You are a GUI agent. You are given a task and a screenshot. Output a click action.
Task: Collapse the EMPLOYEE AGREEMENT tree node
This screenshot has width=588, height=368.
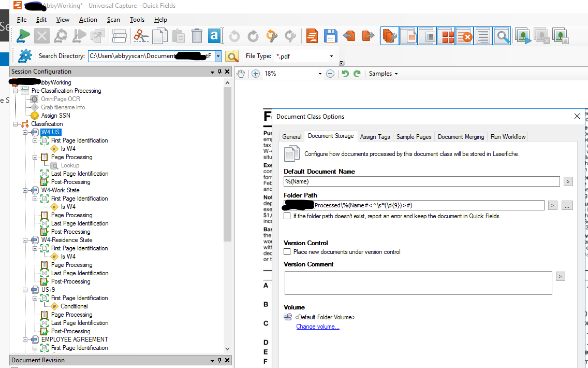coord(25,339)
